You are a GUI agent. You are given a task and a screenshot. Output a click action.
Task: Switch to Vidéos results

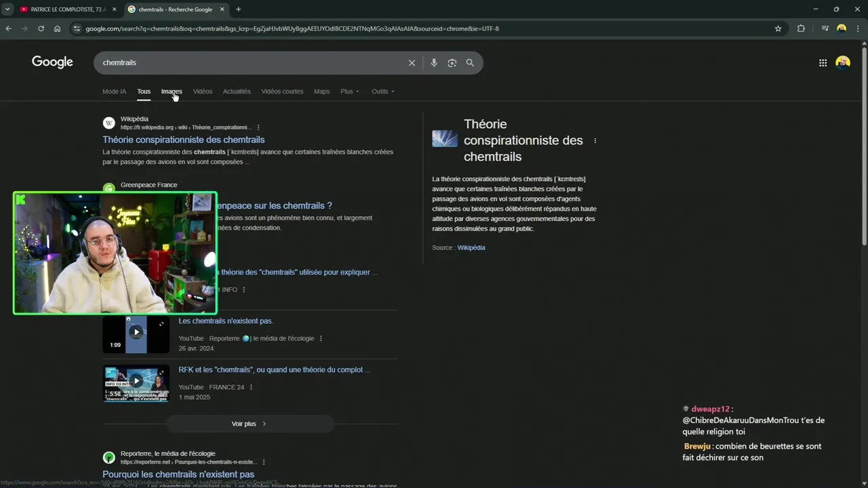202,91
